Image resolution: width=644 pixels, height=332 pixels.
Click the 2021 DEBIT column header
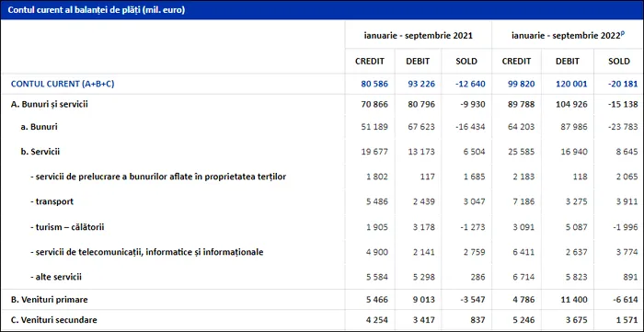pyautogui.click(x=418, y=62)
